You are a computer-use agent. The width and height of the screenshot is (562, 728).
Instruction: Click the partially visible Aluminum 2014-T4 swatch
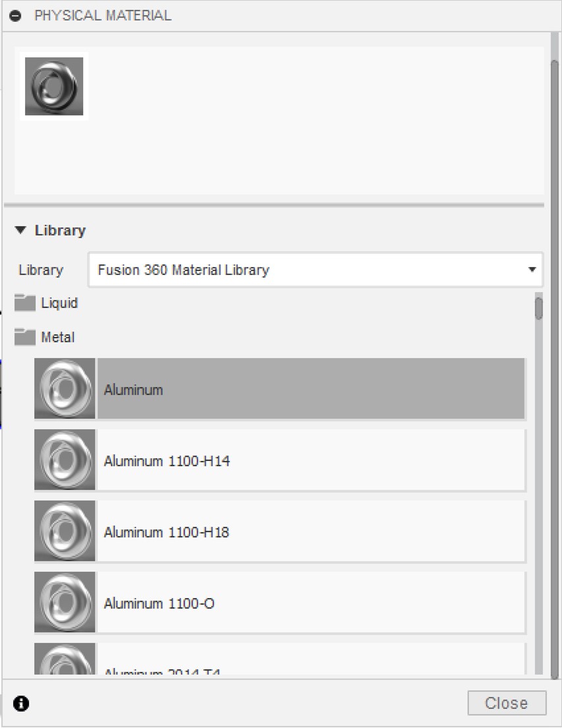65,661
